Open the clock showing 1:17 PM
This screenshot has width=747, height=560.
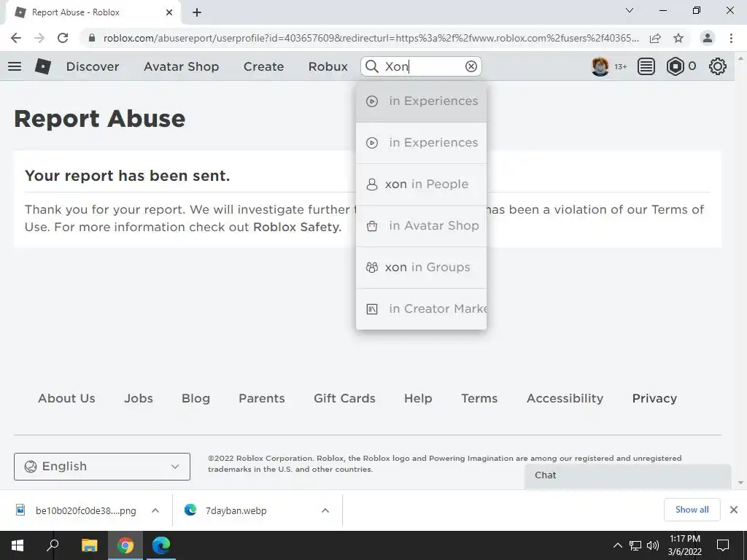[x=684, y=545]
